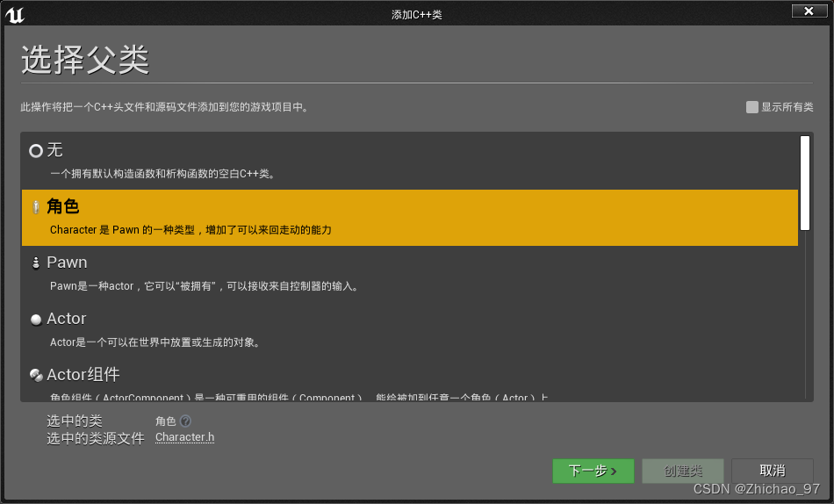
Task: Enable the 显示所有类 checkbox
Action: click(751, 107)
